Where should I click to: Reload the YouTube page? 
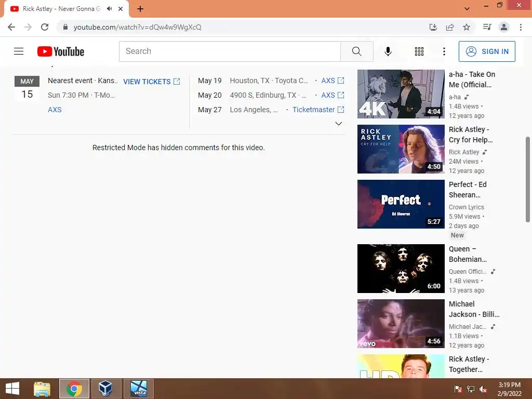click(45, 27)
